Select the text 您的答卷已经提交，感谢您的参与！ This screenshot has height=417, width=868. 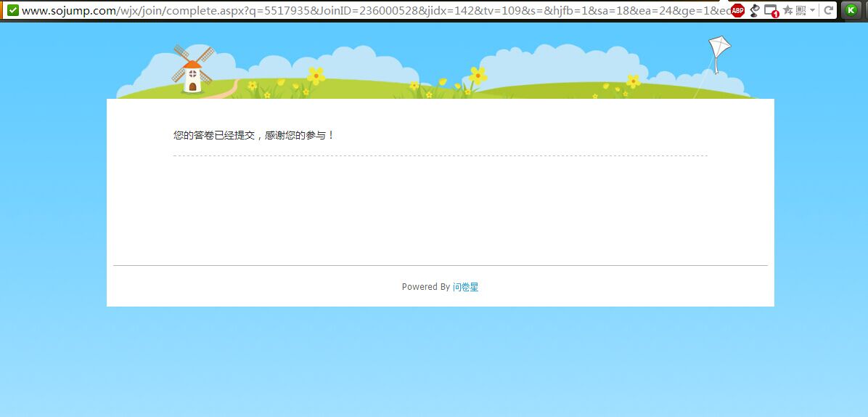[x=254, y=135]
